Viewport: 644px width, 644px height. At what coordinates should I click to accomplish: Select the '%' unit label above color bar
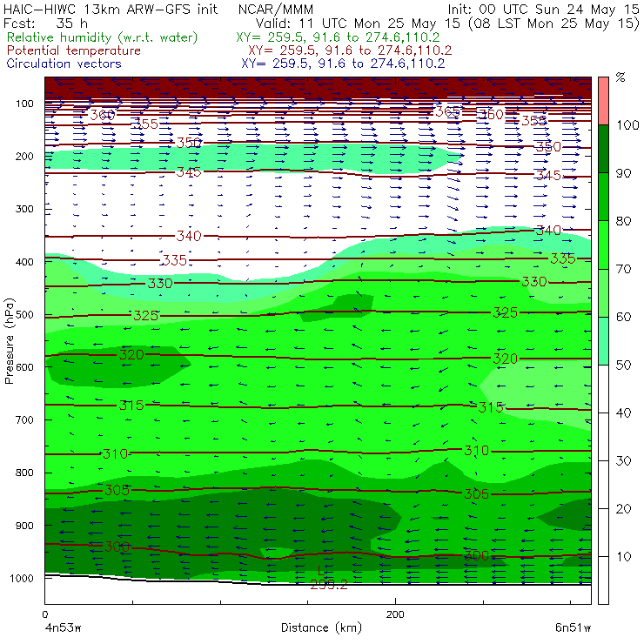click(x=621, y=77)
